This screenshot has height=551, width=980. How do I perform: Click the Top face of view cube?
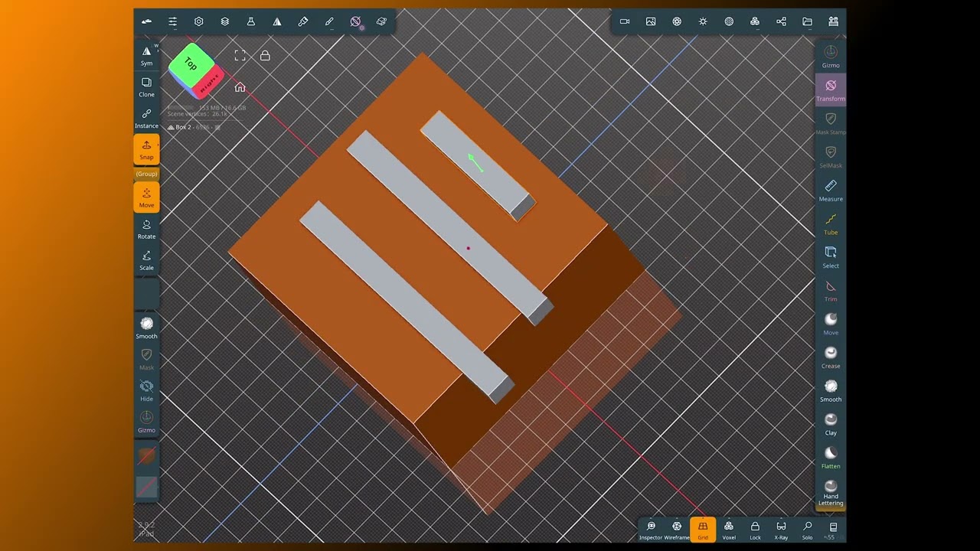coord(189,64)
